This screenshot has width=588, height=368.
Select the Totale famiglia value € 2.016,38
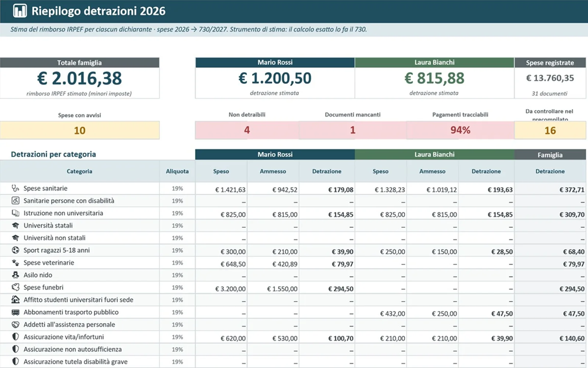(x=79, y=78)
